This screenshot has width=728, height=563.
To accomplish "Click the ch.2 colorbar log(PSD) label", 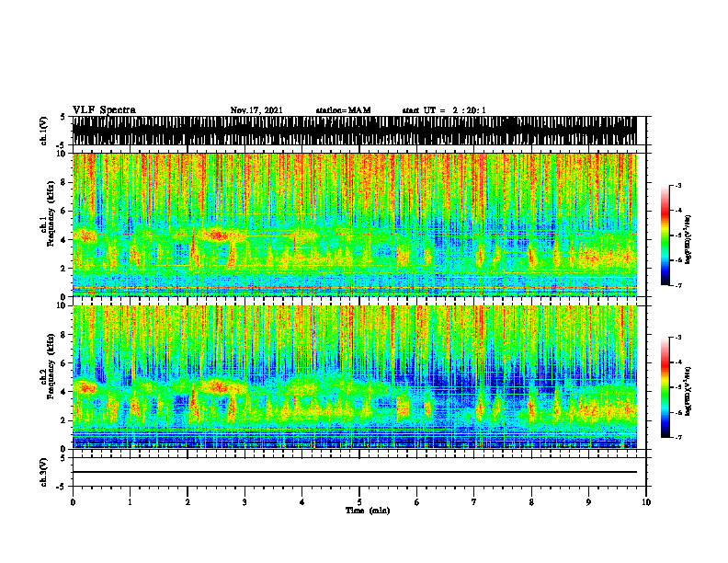I will (x=689, y=391).
